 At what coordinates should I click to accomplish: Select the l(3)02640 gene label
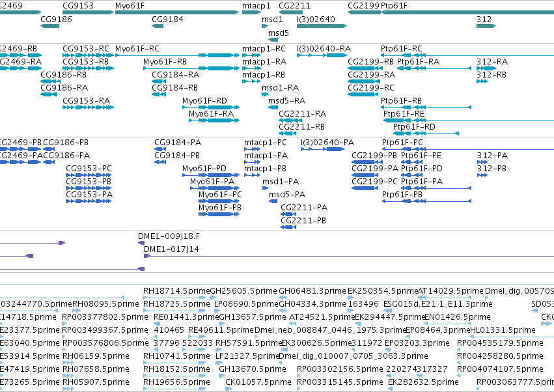click(x=316, y=19)
